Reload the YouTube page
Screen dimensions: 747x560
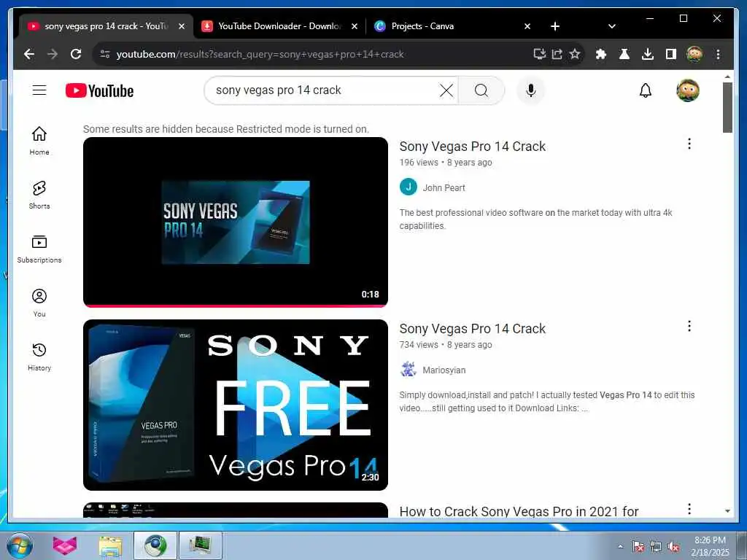76,54
